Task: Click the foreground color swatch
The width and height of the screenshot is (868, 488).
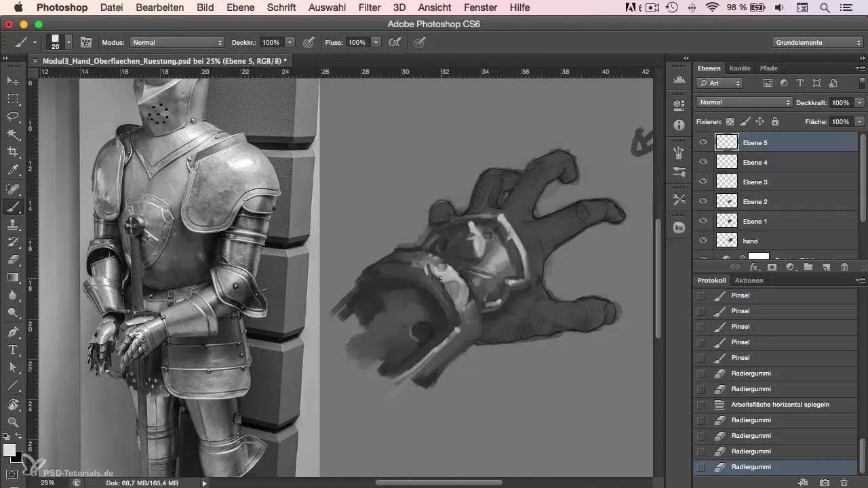Action: point(9,450)
